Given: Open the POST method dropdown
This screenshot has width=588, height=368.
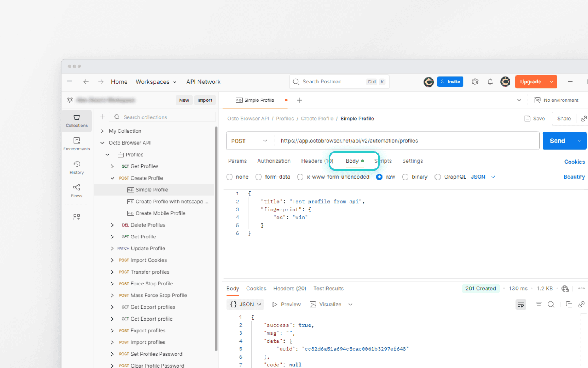Looking at the screenshot, I should click(x=249, y=141).
